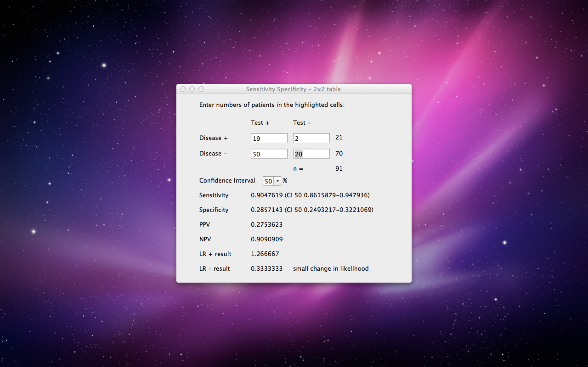Click the small change in likelihood text

(x=331, y=268)
